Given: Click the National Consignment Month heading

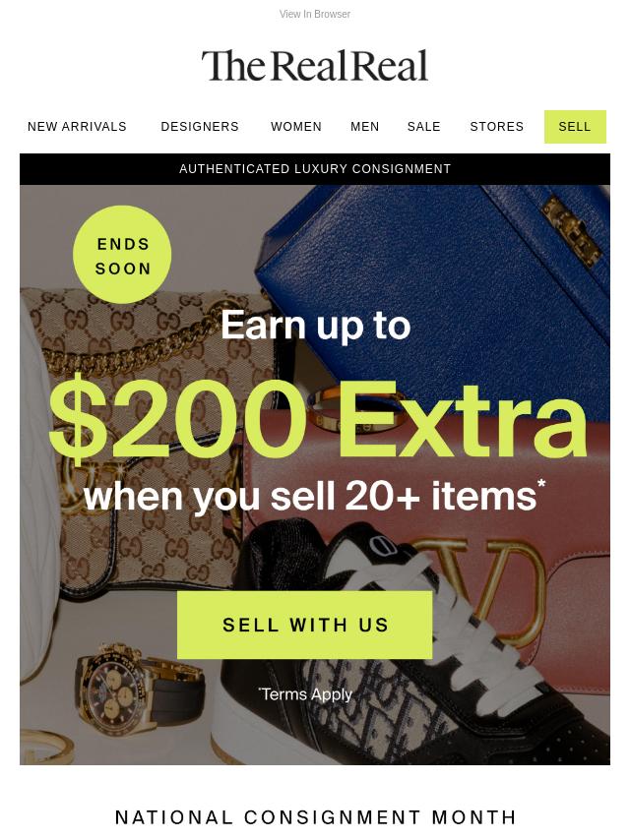Looking at the screenshot, I should [x=315, y=817].
